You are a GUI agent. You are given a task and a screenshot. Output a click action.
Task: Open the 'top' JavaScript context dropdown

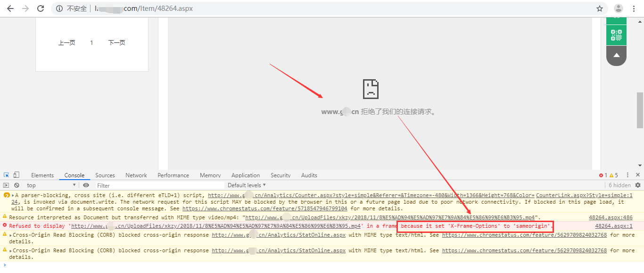click(x=51, y=185)
